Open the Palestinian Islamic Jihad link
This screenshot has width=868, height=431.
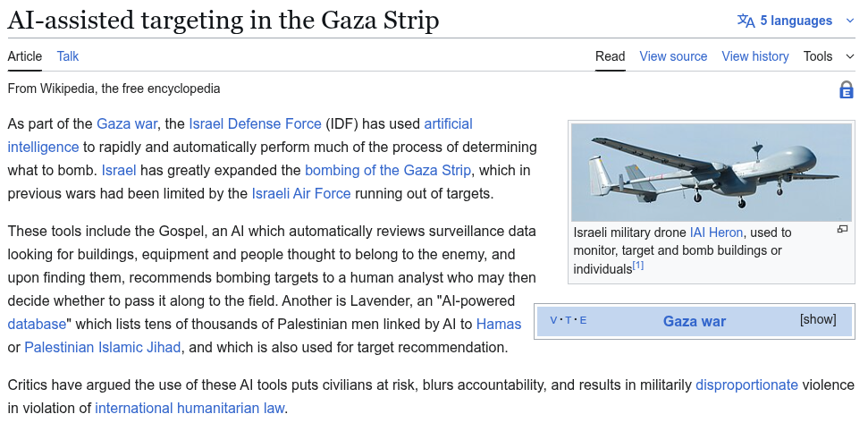[x=103, y=347]
